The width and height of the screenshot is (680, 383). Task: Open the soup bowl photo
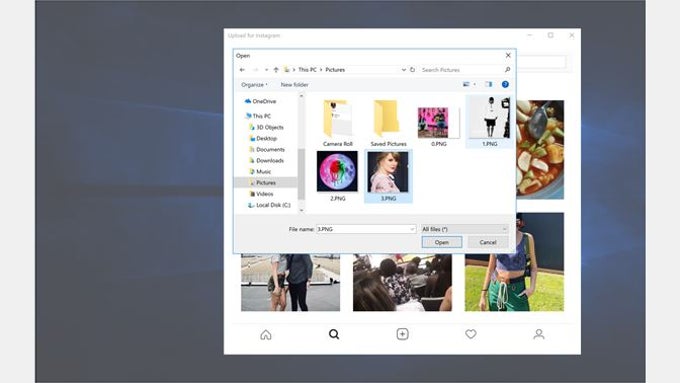540,150
